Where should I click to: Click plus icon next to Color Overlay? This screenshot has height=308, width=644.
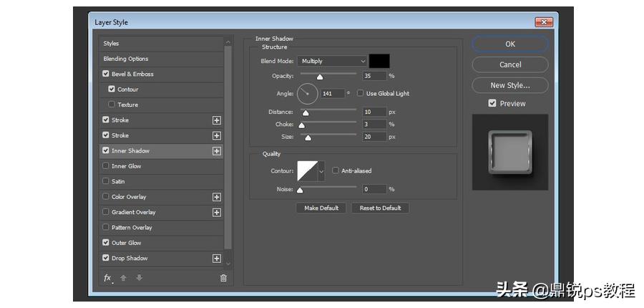216,197
